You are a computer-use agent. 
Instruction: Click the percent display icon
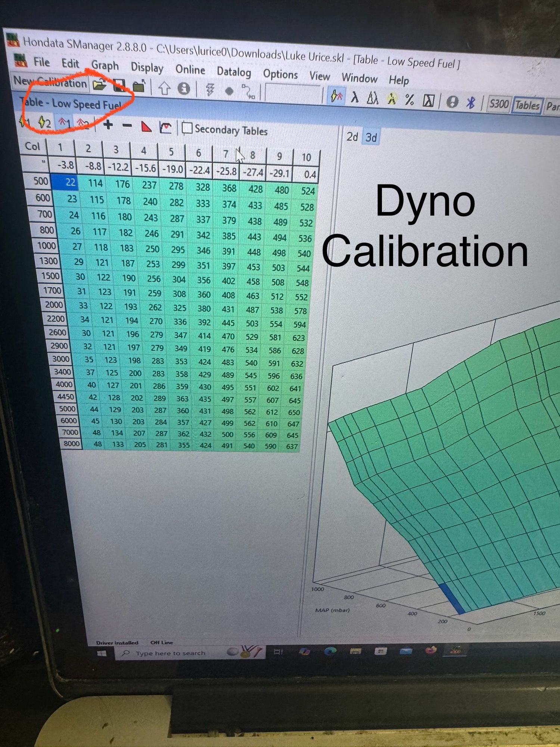[410, 99]
